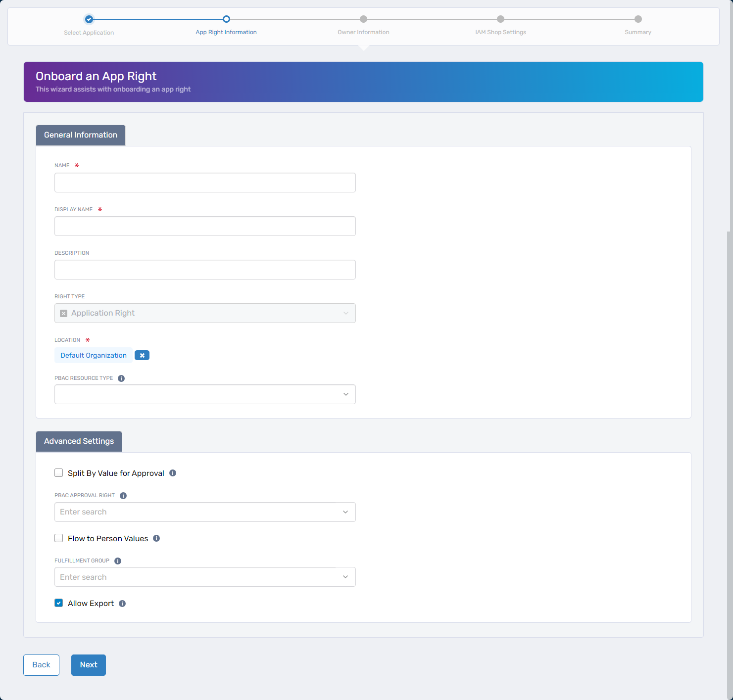Click info icon next to Fulfillment Group
The image size is (733, 700).
click(x=118, y=561)
